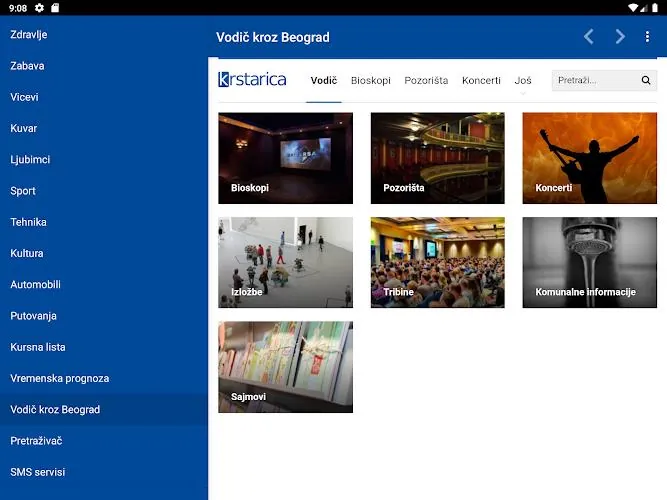
Task: Switch to the Bioskopi tab
Action: click(x=371, y=80)
